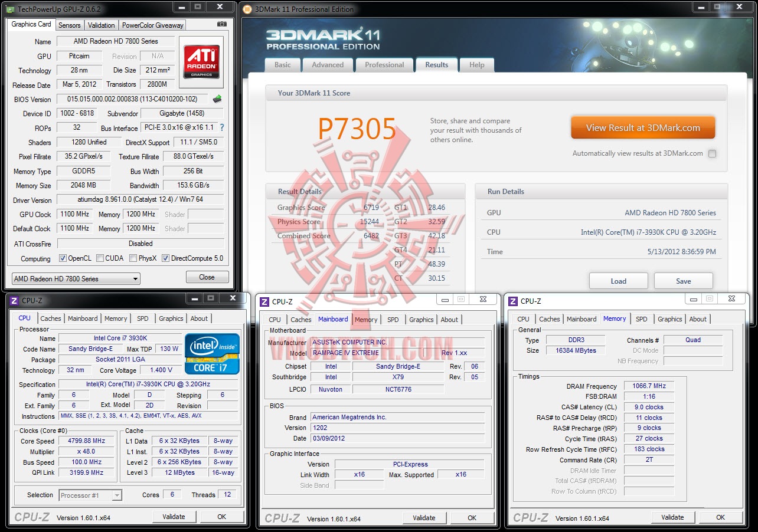This screenshot has height=532, width=758.
Task: Open the AMD Radeon HD 7800 Series dropdown
Action: (x=76, y=278)
